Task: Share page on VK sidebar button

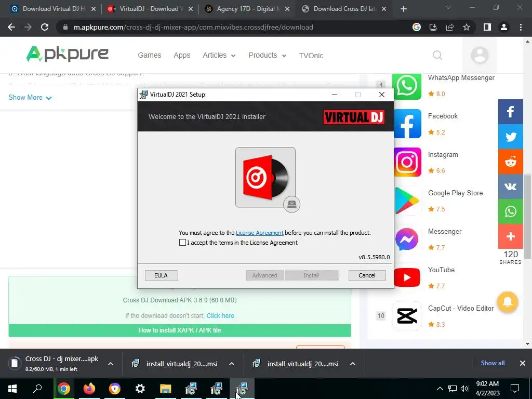Action: coord(511,187)
